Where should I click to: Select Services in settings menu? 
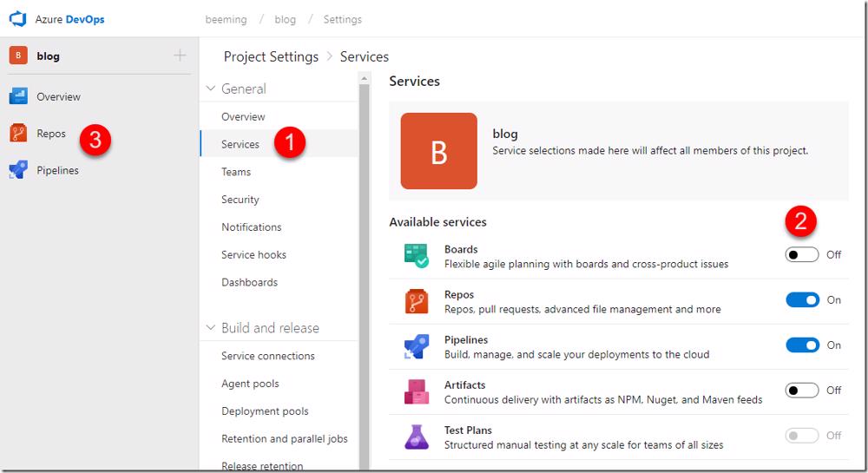pos(240,144)
